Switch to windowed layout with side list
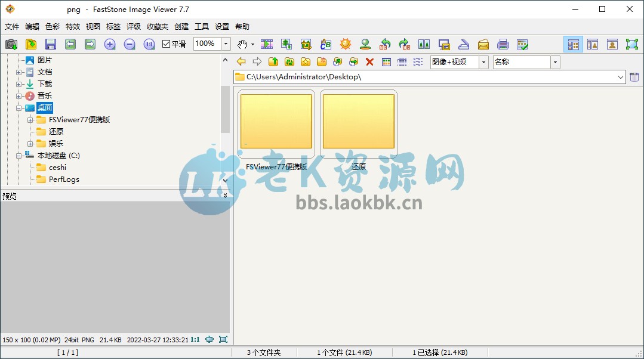This screenshot has width=644, height=359. (593, 44)
